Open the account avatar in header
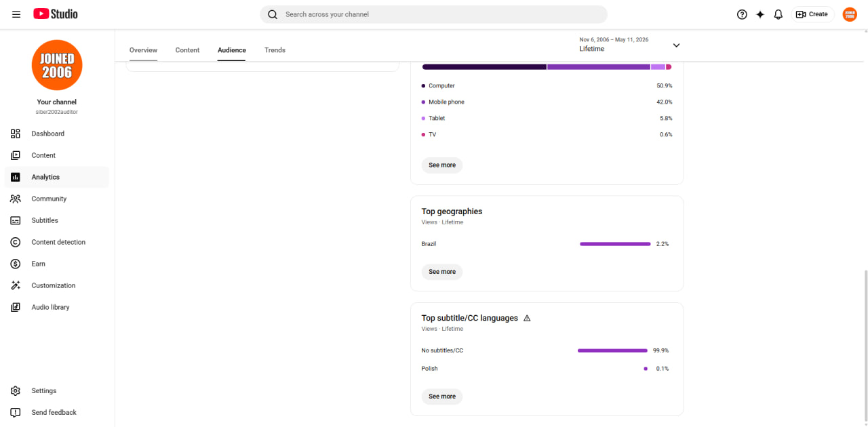Screen dimensions: 868x427 tap(850, 14)
